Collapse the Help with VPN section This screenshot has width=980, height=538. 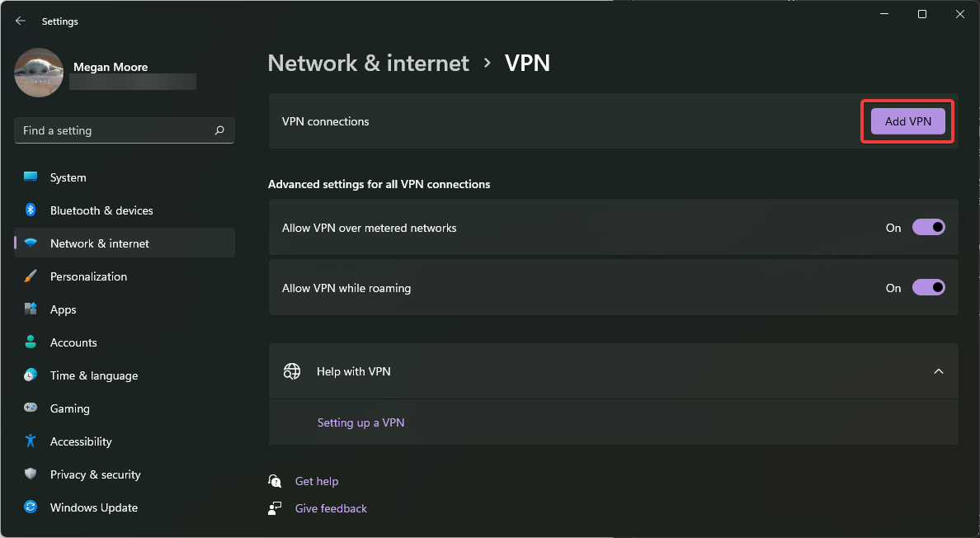[x=939, y=370]
